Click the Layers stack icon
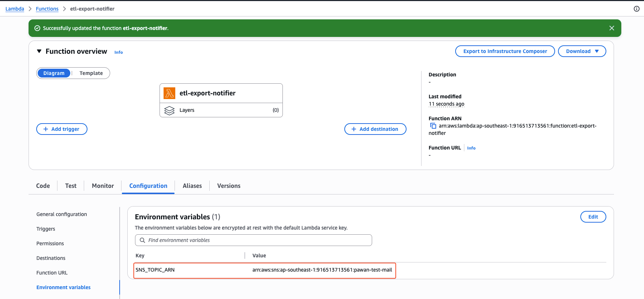This screenshot has height=299, width=644. pos(169,110)
